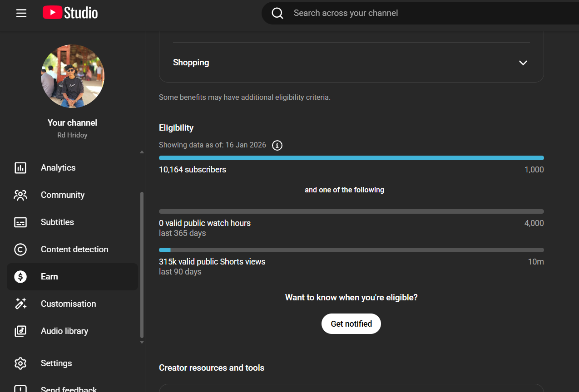Click the Earn dollar sign icon
579x392 pixels.
(x=20, y=277)
